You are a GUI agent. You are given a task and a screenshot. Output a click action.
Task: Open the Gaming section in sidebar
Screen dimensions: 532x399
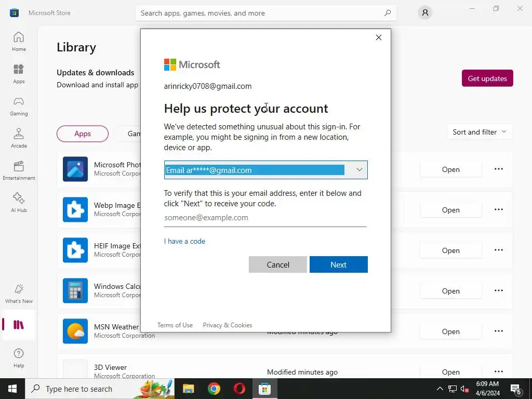click(19, 106)
